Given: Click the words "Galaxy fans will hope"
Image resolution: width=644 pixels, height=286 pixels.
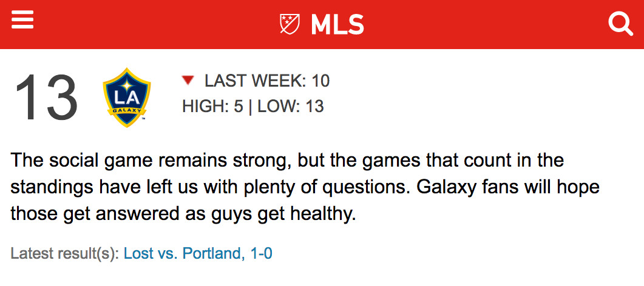Looking at the screenshot, I should (508, 187).
